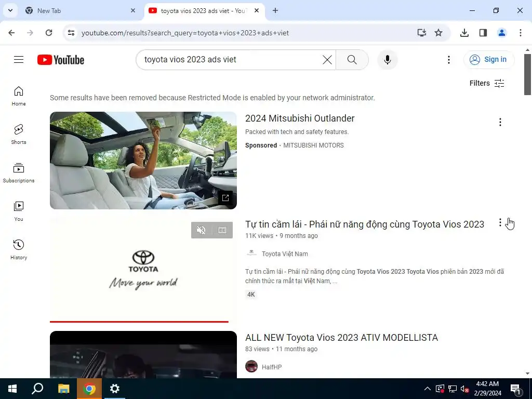Click the 2024 Mitsubishi Outlander title
Screen dimensions: 532x399
pyautogui.click(x=300, y=118)
